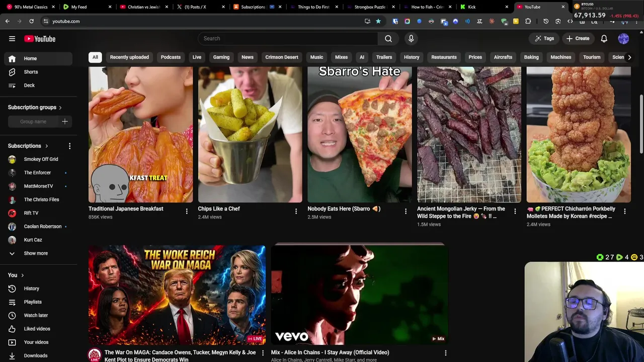Click the youtube.com address bar
The image size is (644, 362).
pos(201,21)
